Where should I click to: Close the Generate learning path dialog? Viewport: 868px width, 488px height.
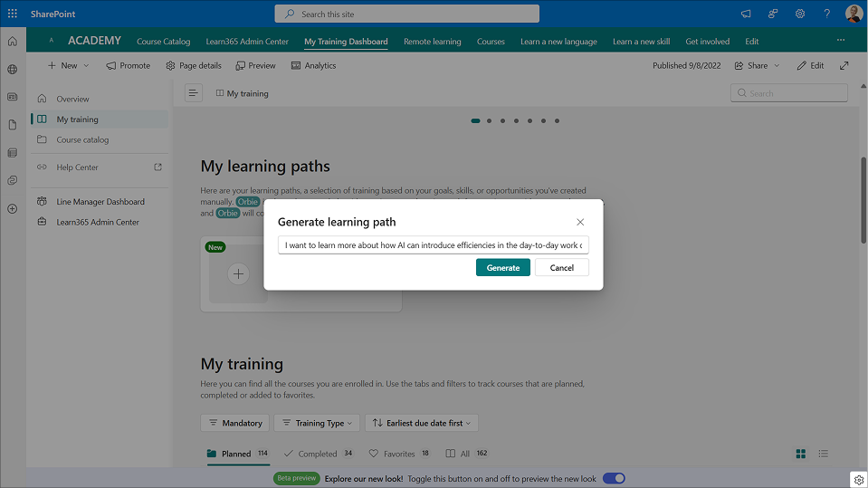tap(580, 222)
